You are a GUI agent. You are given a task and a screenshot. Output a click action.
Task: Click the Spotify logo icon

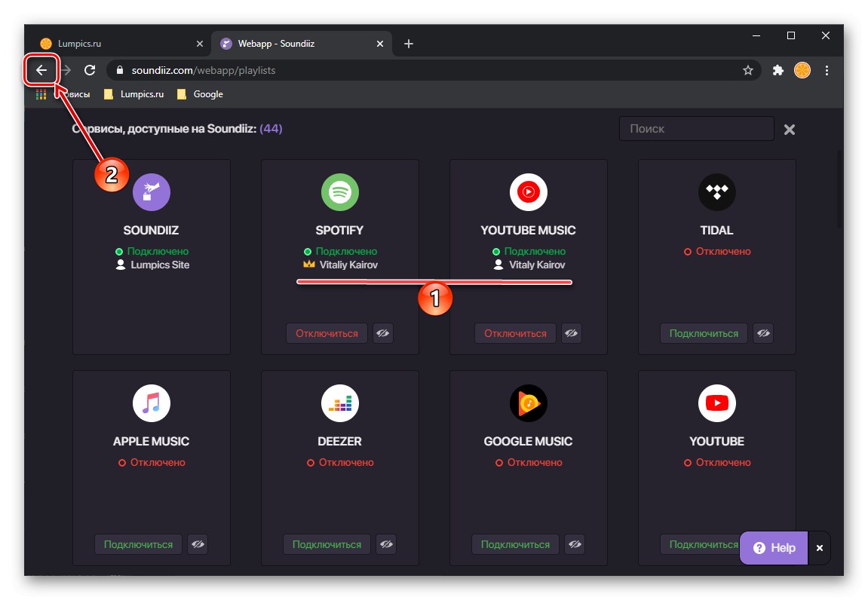point(340,192)
